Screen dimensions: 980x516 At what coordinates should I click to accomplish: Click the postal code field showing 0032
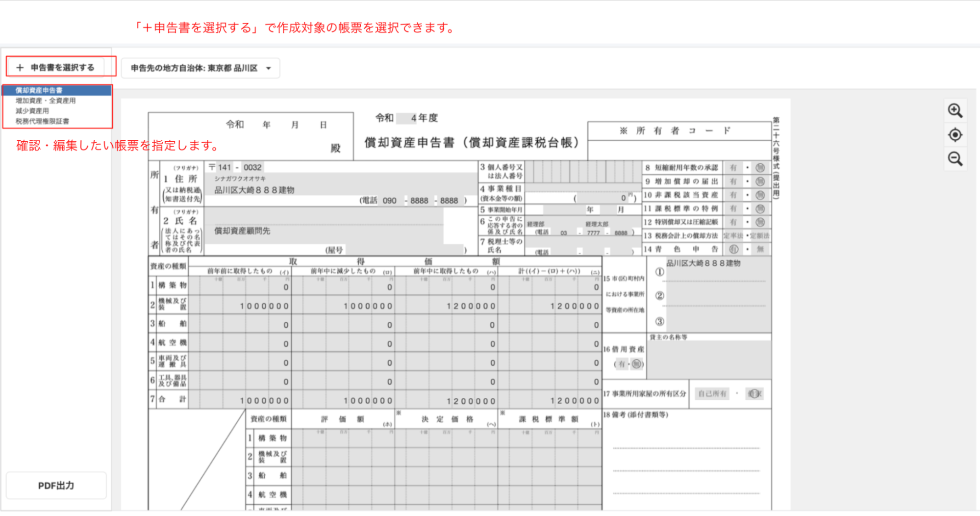click(252, 167)
